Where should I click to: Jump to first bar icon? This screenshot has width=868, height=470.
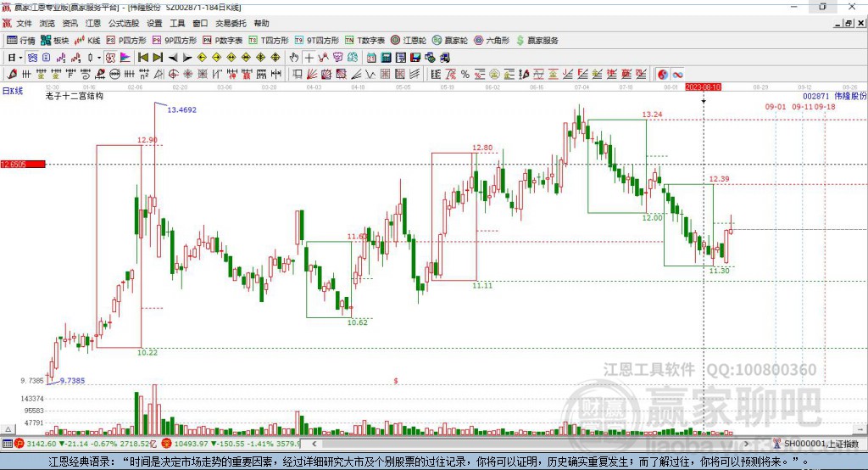coord(142,58)
